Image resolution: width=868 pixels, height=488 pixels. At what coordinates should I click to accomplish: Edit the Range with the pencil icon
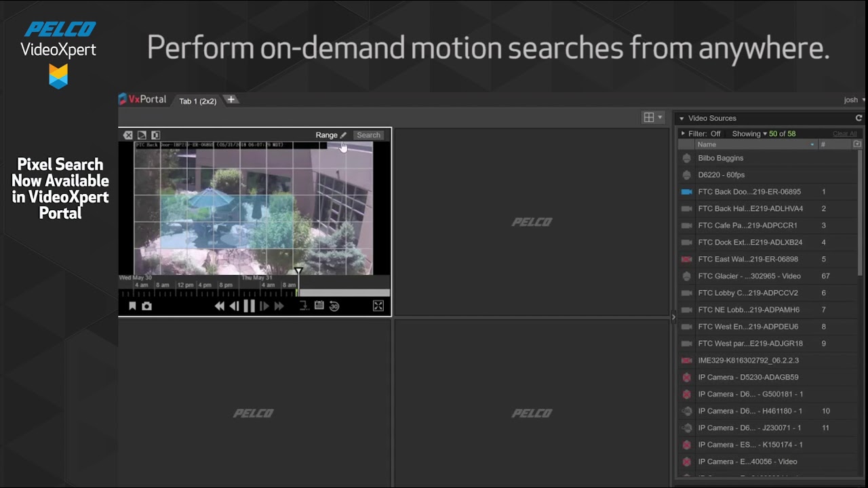[343, 136]
